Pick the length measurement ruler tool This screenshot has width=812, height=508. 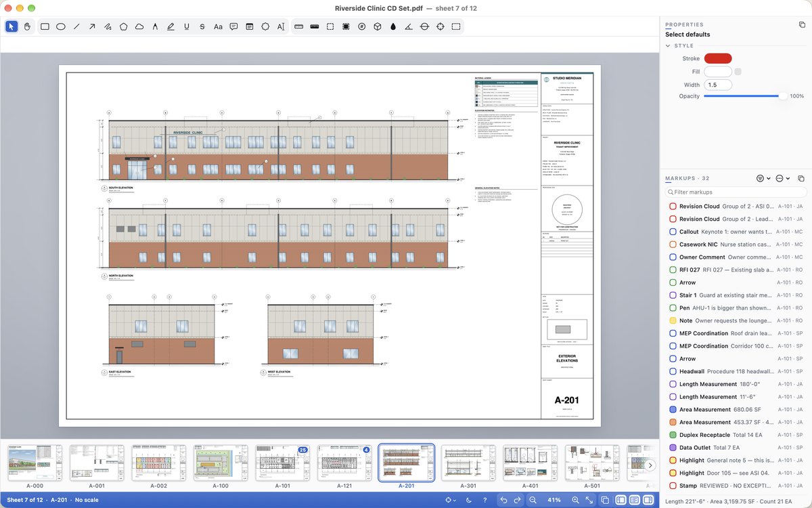(x=298, y=26)
